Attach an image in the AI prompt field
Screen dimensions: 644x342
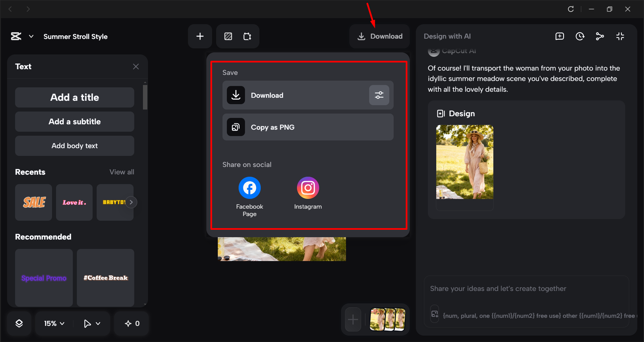[x=434, y=314]
